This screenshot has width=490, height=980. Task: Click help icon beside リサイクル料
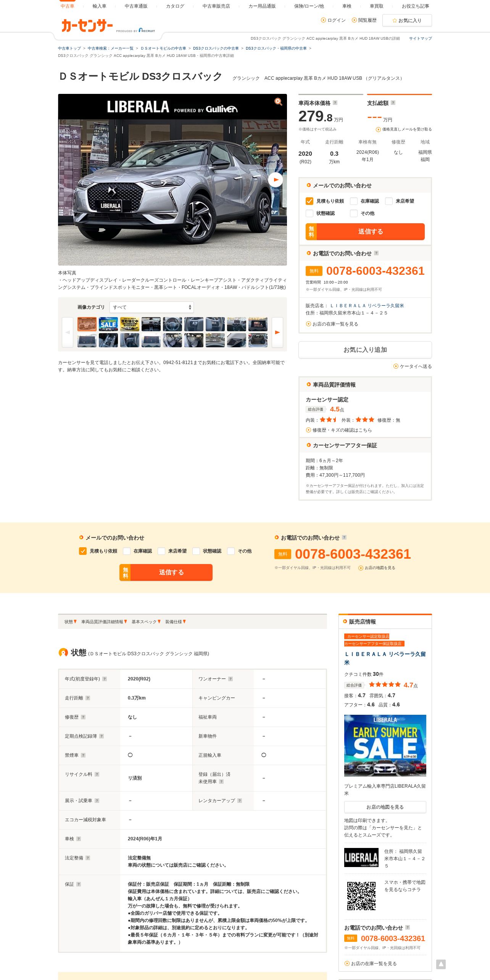97,774
